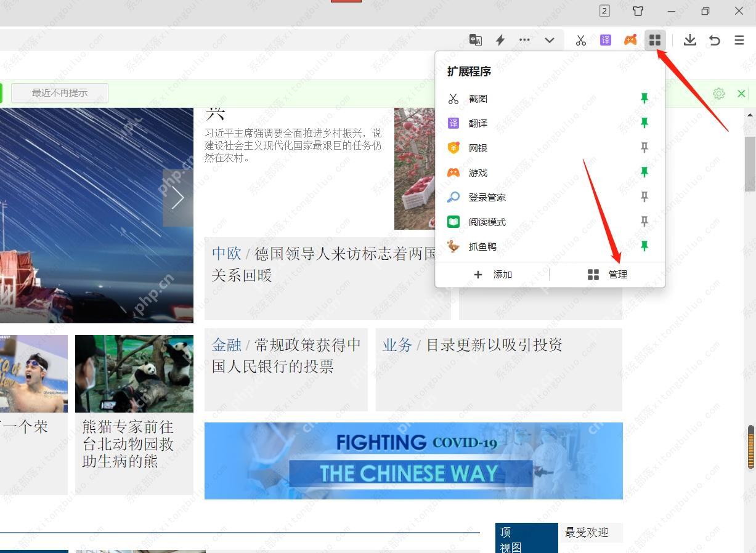Image resolution: width=756 pixels, height=553 pixels.
Task: Click the vertical page scrollbar thumb
Action: point(750,164)
